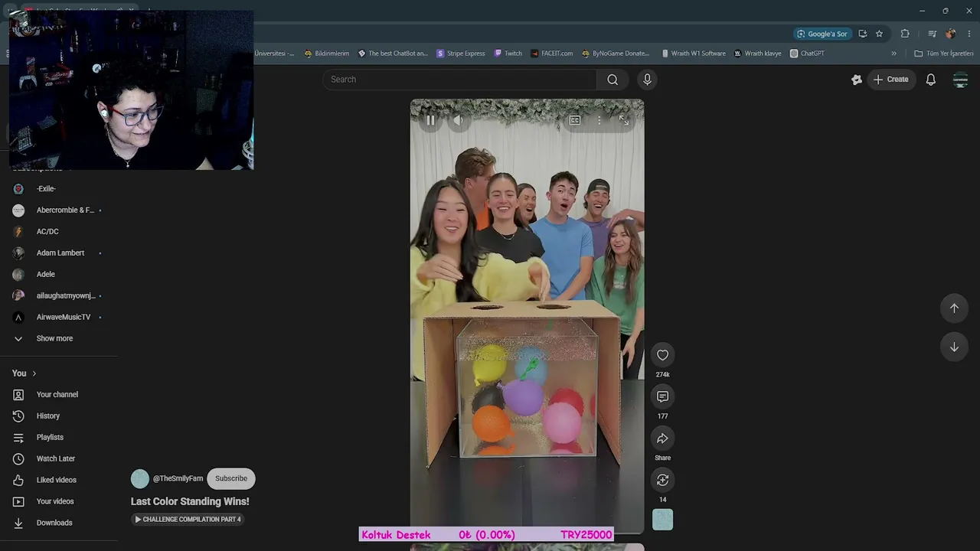This screenshot has height=551, width=980.
Task: Go to Your channel
Action: click(x=58, y=395)
